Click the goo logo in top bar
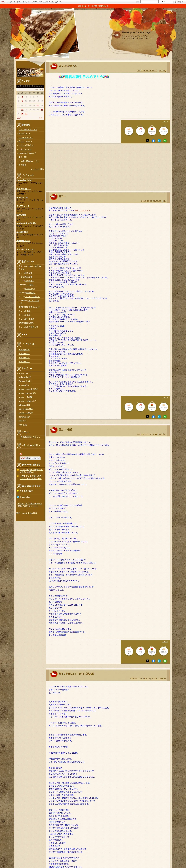186x868 pixels. [3, 2]
